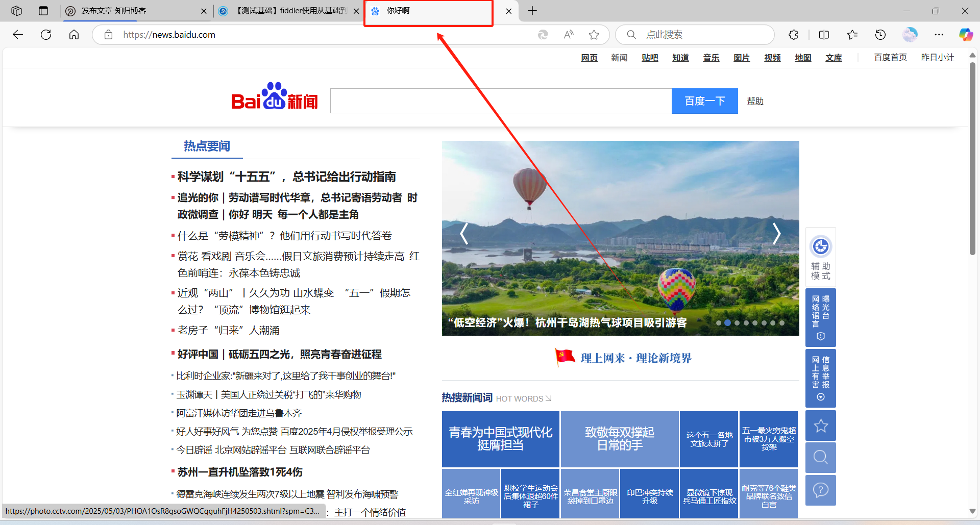Screen dimensions: 980x525
Task: Go to the browser home page
Action: tap(74, 35)
